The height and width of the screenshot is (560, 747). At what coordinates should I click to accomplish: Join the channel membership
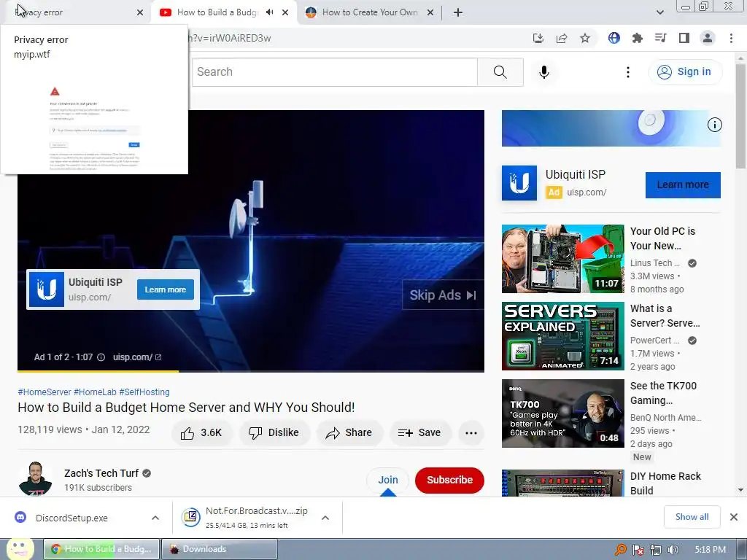coord(388,480)
